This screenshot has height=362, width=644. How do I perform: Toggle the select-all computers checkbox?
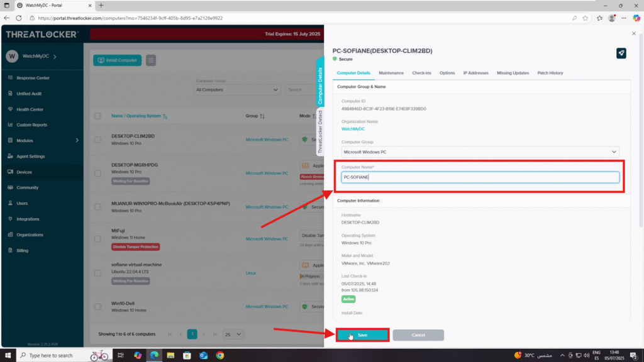point(97,116)
